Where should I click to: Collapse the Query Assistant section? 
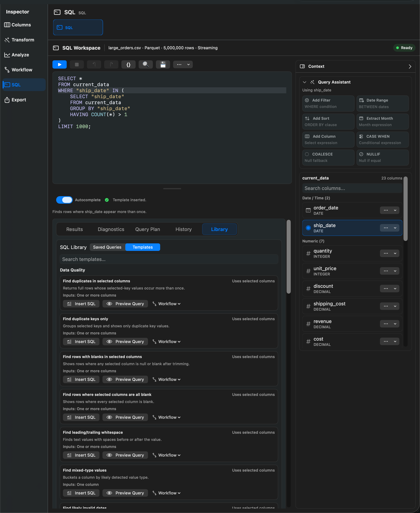click(x=304, y=82)
